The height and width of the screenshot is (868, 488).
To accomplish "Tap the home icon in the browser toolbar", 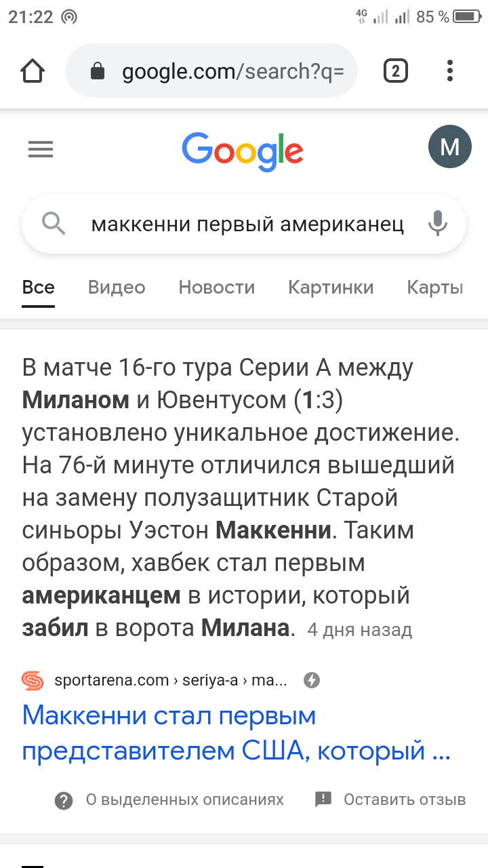I will 33,71.
